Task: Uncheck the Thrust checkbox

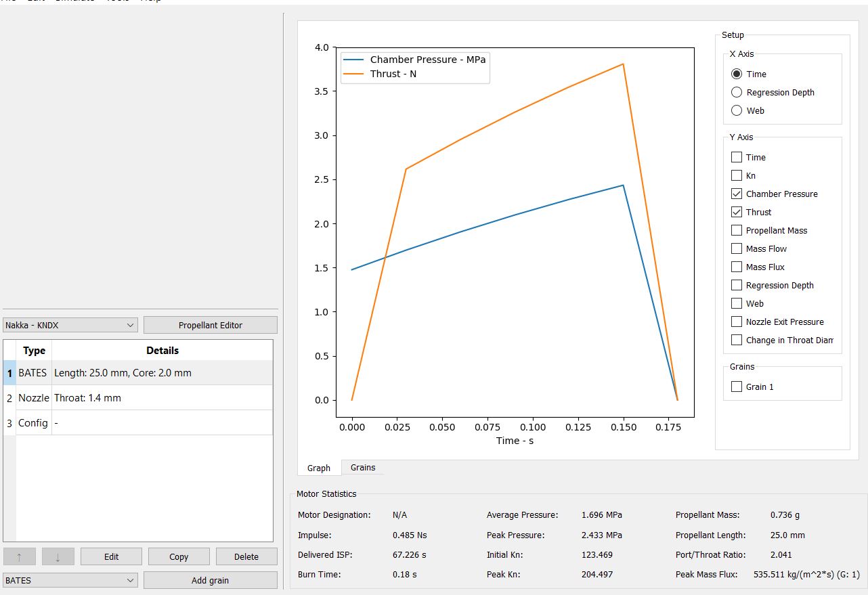Action: 737,212
